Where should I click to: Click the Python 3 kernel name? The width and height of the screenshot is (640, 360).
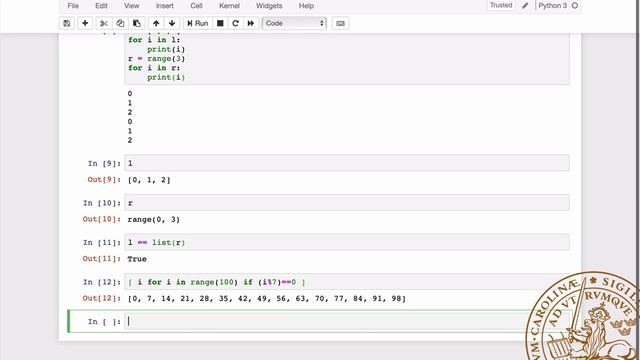(x=553, y=6)
